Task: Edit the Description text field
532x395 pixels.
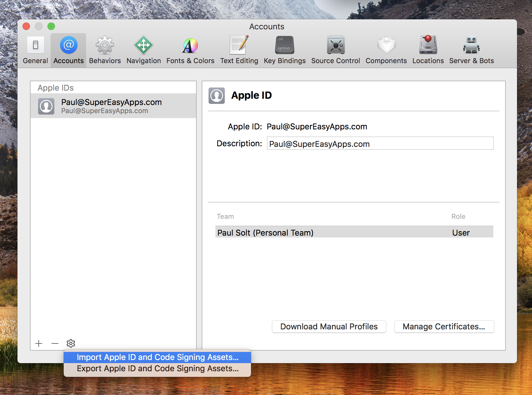Action: click(x=380, y=143)
